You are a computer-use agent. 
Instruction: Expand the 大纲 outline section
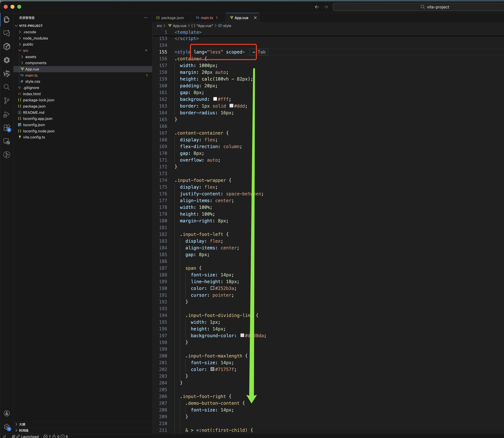pyautogui.click(x=22, y=424)
